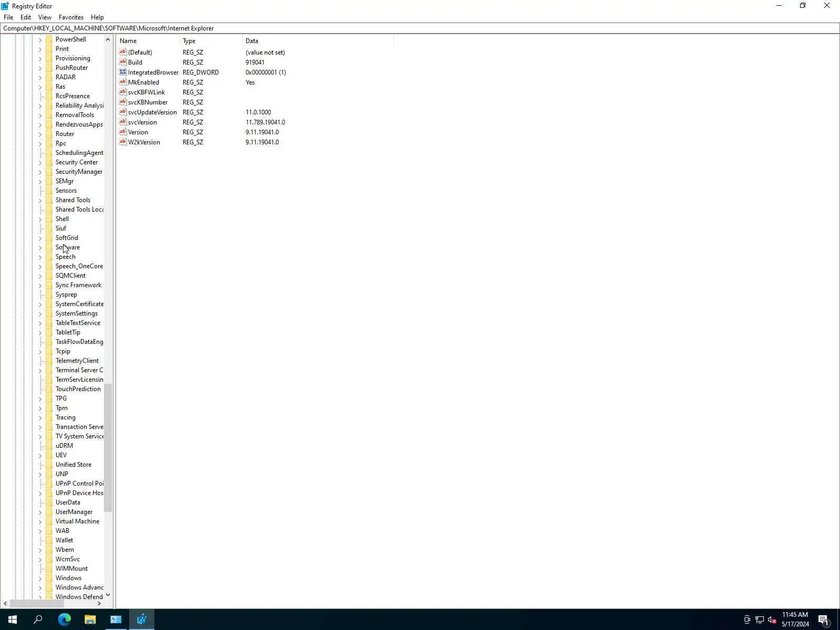Click the volume muted tray icon
This screenshot has height=630, width=840.
pyautogui.click(x=772, y=619)
